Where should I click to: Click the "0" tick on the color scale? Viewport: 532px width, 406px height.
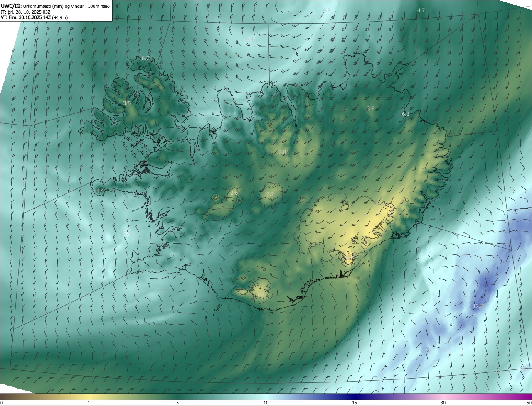(2, 403)
